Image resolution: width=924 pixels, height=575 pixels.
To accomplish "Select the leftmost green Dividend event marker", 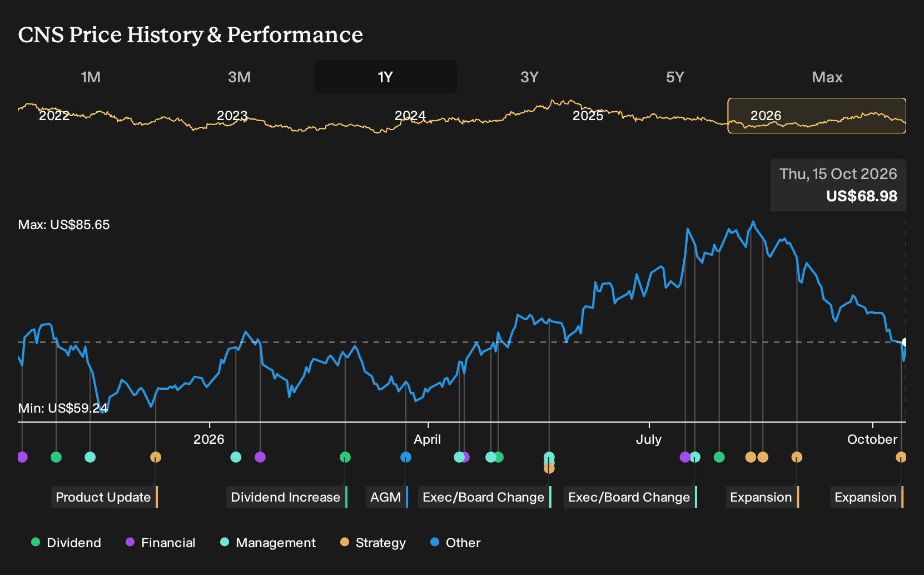I will [x=56, y=457].
